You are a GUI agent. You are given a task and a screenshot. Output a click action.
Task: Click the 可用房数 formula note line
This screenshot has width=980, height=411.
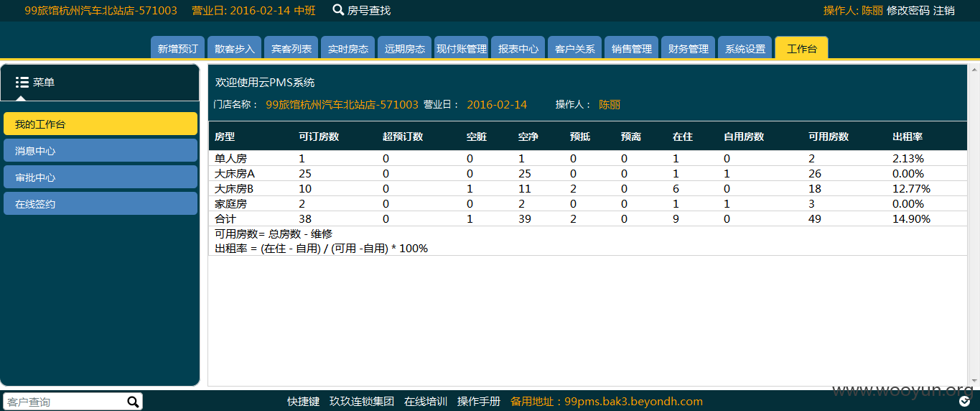[x=274, y=234]
